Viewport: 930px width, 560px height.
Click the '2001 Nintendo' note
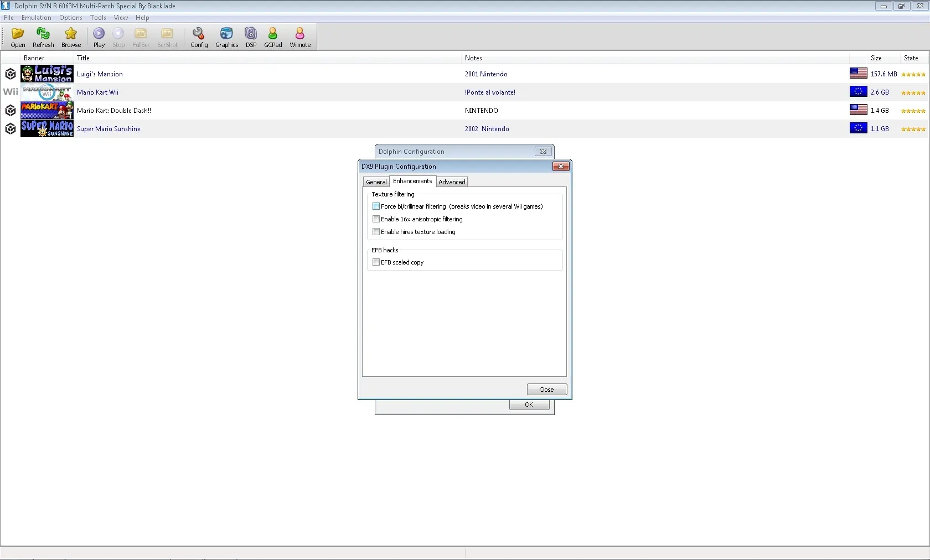pyautogui.click(x=486, y=74)
